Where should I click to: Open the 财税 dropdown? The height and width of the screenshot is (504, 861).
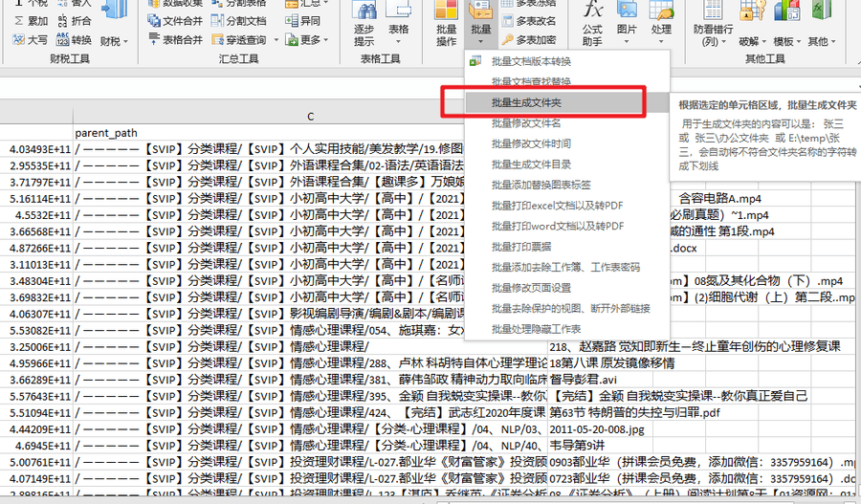(114, 41)
